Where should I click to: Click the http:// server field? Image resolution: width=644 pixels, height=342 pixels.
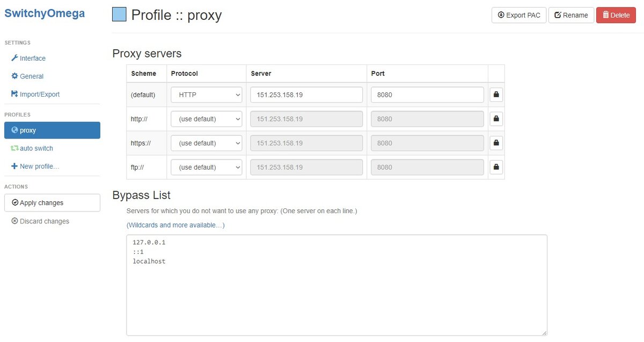tap(306, 119)
